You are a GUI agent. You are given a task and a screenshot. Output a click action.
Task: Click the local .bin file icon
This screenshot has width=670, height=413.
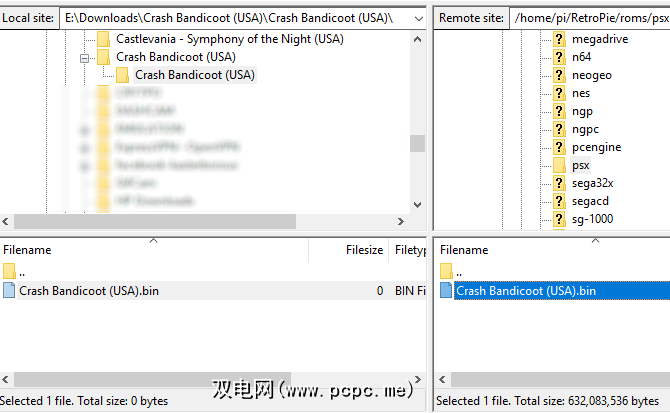pyautogui.click(x=9, y=291)
